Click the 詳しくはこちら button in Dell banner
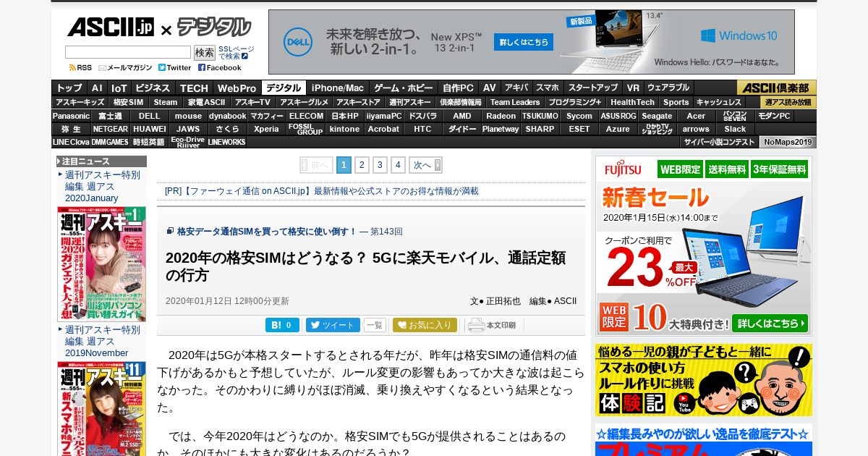 524,42
